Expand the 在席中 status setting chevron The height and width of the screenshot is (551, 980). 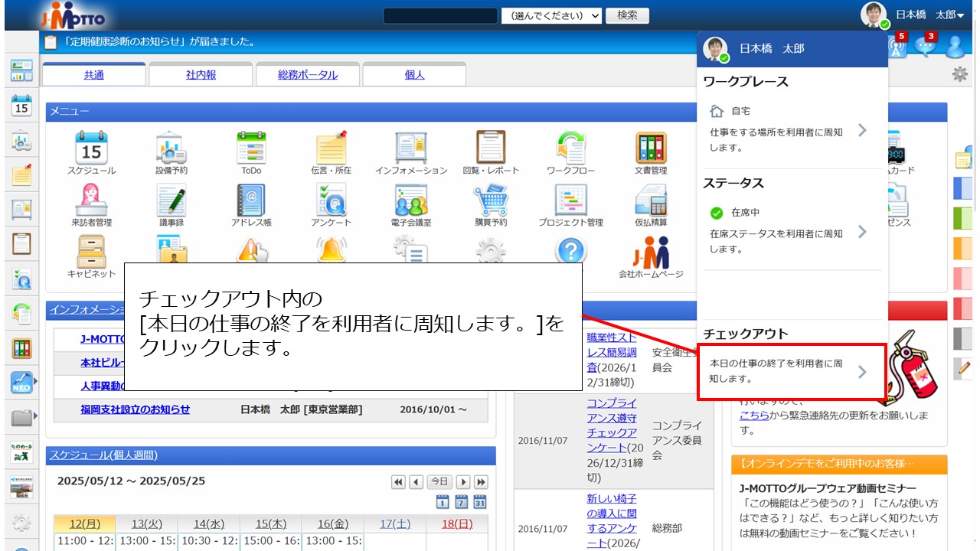[862, 232]
